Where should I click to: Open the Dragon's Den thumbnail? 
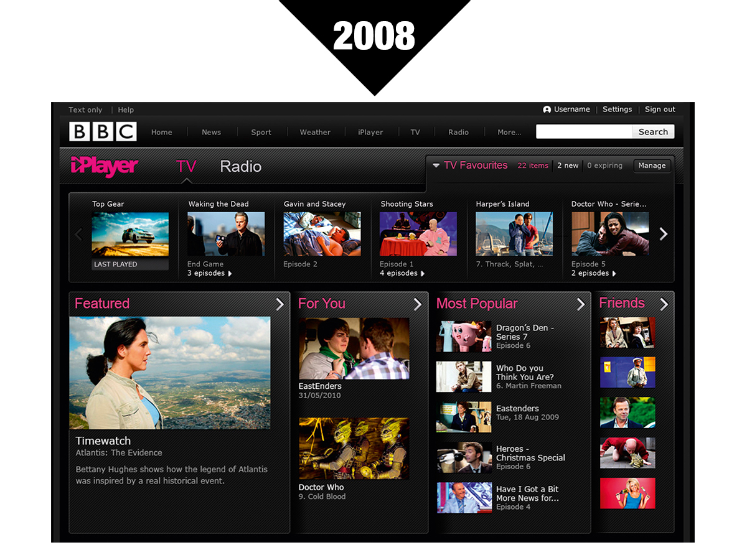(x=464, y=337)
